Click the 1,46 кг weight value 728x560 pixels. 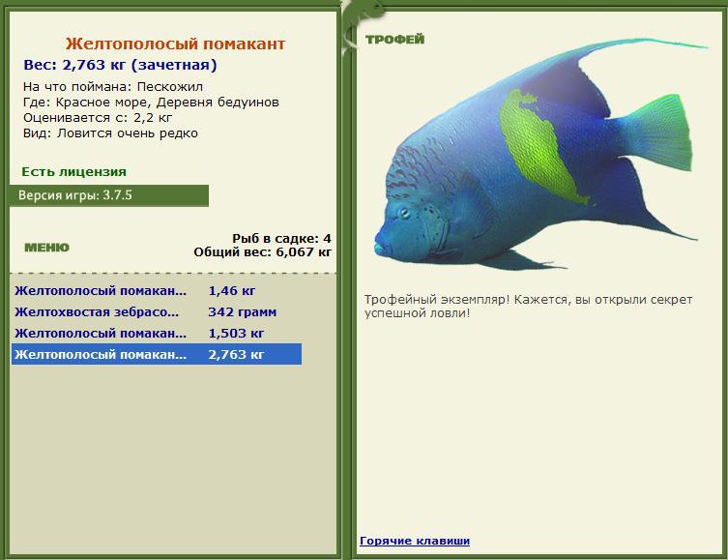click(x=232, y=291)
